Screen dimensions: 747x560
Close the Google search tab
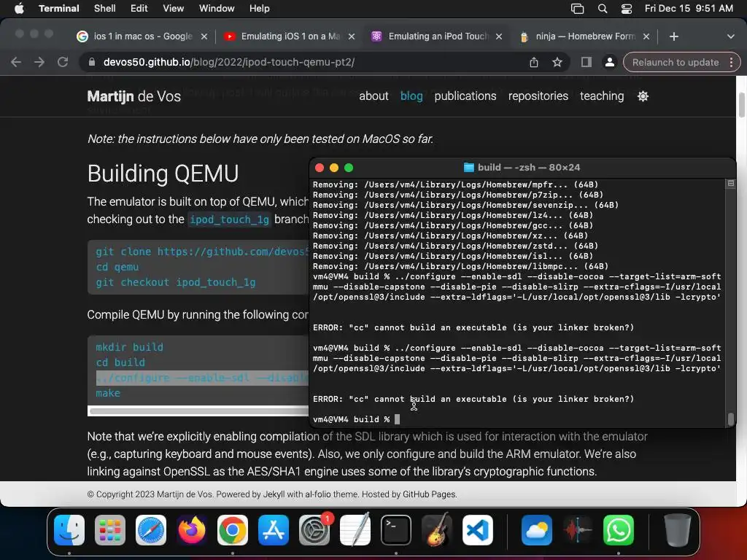coord(204,36)
